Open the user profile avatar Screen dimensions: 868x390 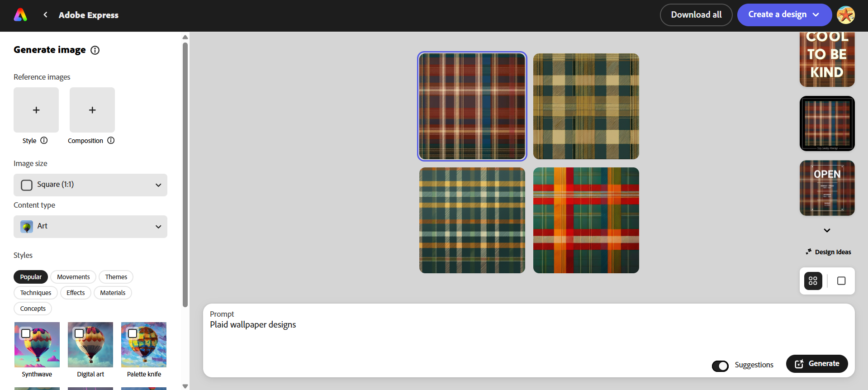(845, 15)
